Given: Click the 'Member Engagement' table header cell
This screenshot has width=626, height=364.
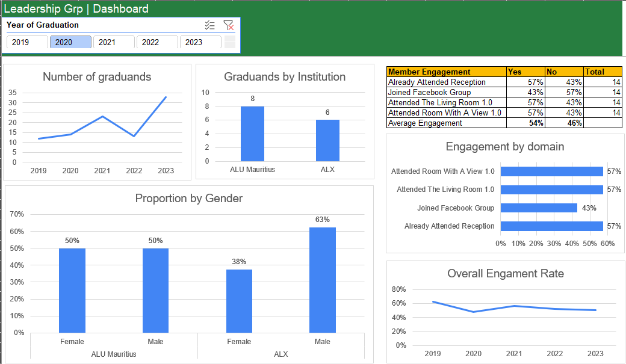Looking at the screenshot, I should 445,72.
